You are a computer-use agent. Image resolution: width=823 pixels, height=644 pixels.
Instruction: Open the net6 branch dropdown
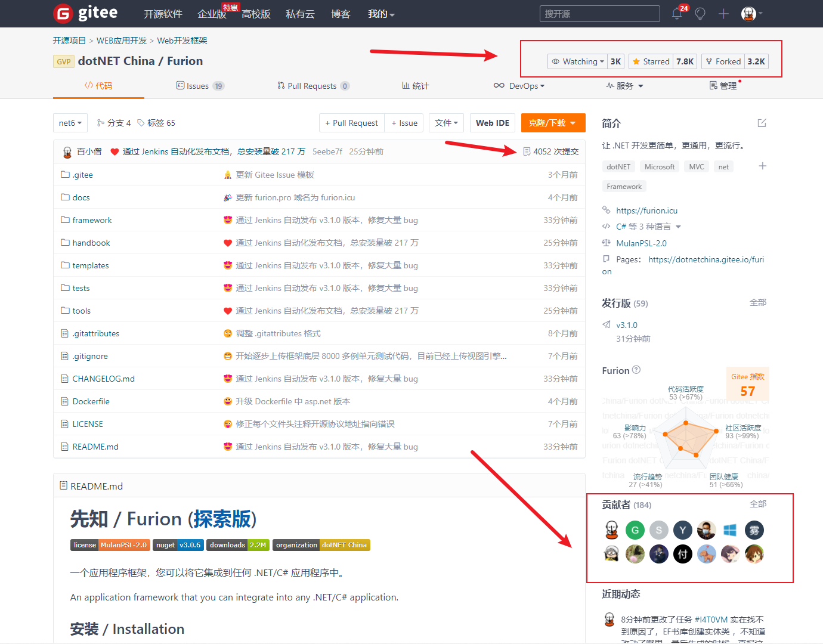pos(70,122)
